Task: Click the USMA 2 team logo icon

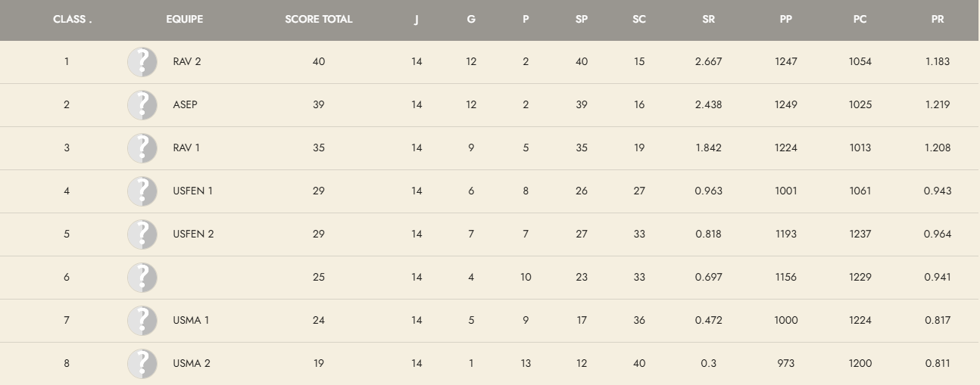Action: [142, 364]
